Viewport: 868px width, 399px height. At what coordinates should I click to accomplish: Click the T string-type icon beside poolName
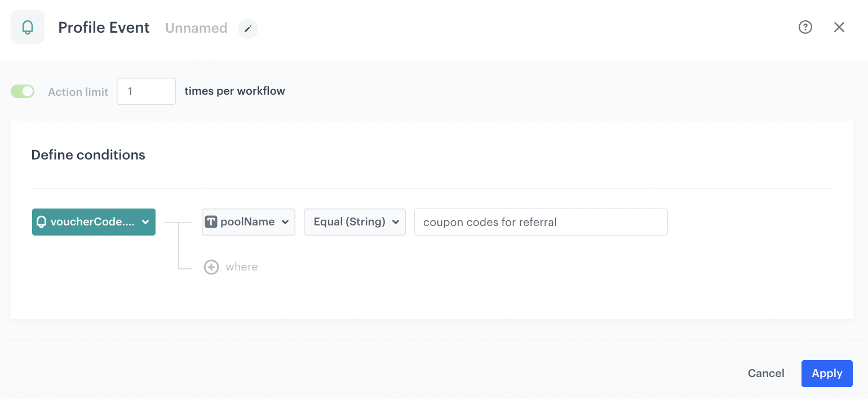211,222
